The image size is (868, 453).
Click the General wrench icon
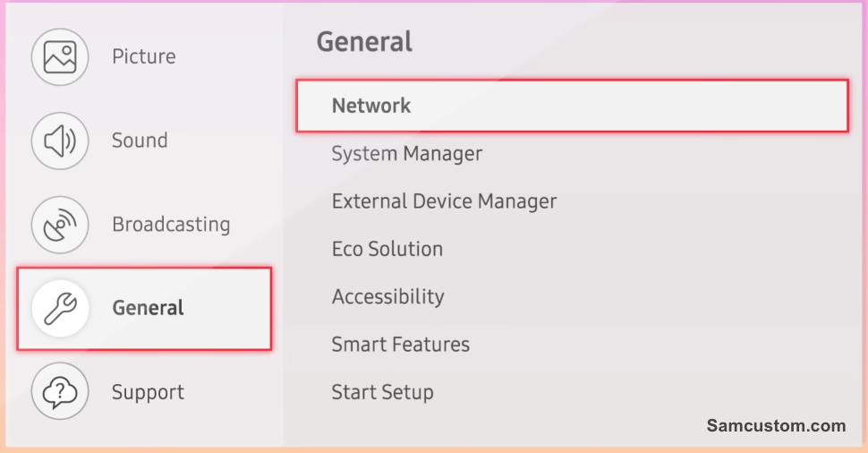[x=60, y=309]
